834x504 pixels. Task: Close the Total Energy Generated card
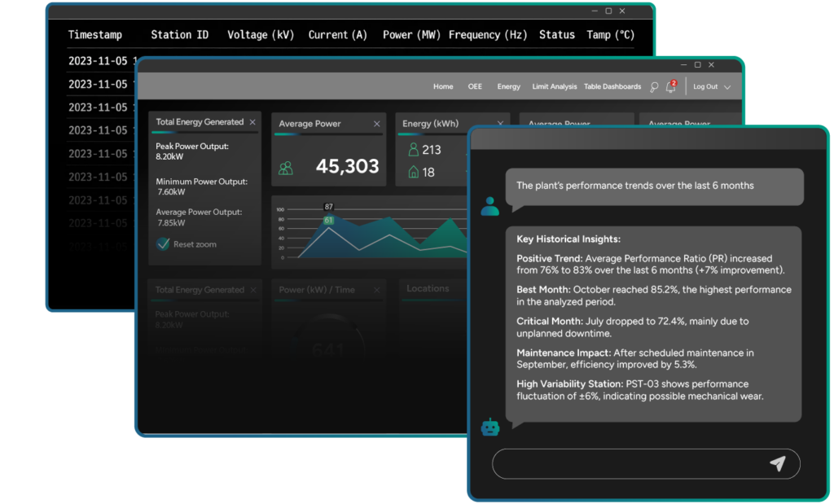coord(252,122)
